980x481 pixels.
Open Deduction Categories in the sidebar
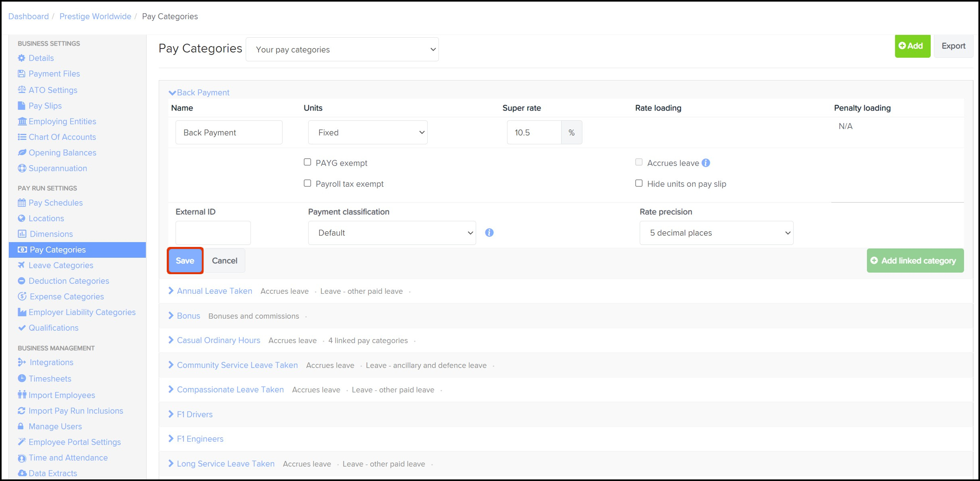coord(69,281)
